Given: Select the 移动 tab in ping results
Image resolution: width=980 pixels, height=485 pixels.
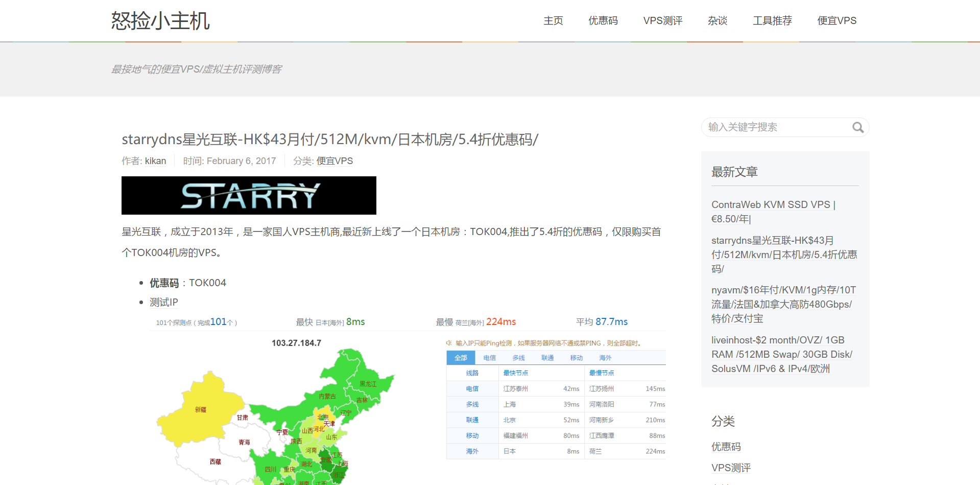Looking at the screenshot, I should click(x=577, y=358).
